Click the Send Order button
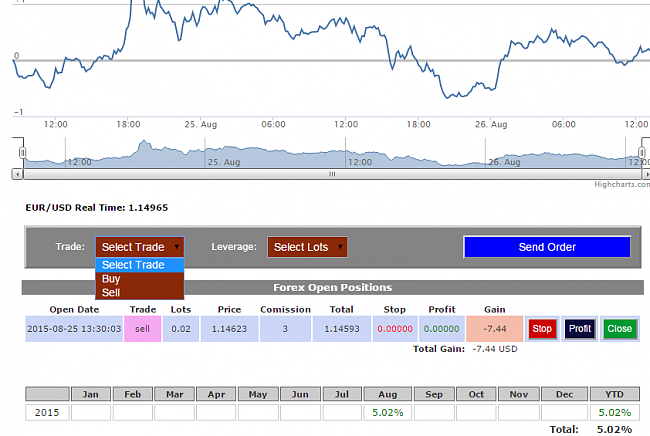650x436 pixels. click(x=547, y=247)
